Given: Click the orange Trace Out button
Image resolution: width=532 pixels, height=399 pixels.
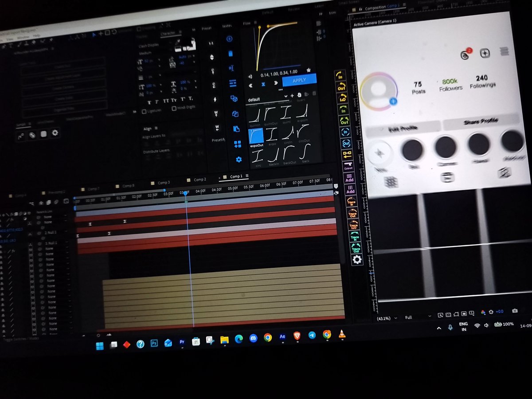Looking at the screenshot, I should [352, 213].
